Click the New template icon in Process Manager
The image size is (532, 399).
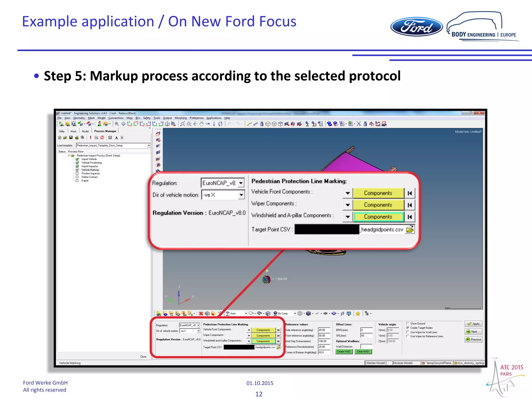point(59,138)
